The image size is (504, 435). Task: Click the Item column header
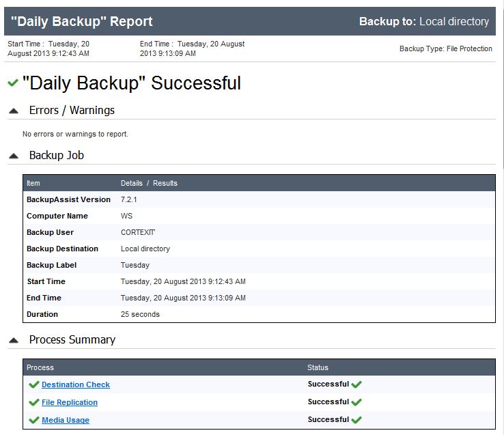(x=33, y=183)
